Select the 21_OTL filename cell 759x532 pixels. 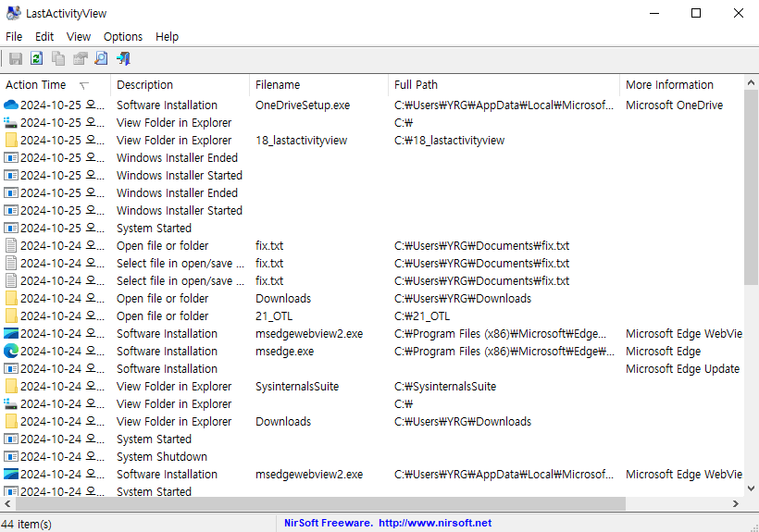pyautogui.click(x=274, y=315)
